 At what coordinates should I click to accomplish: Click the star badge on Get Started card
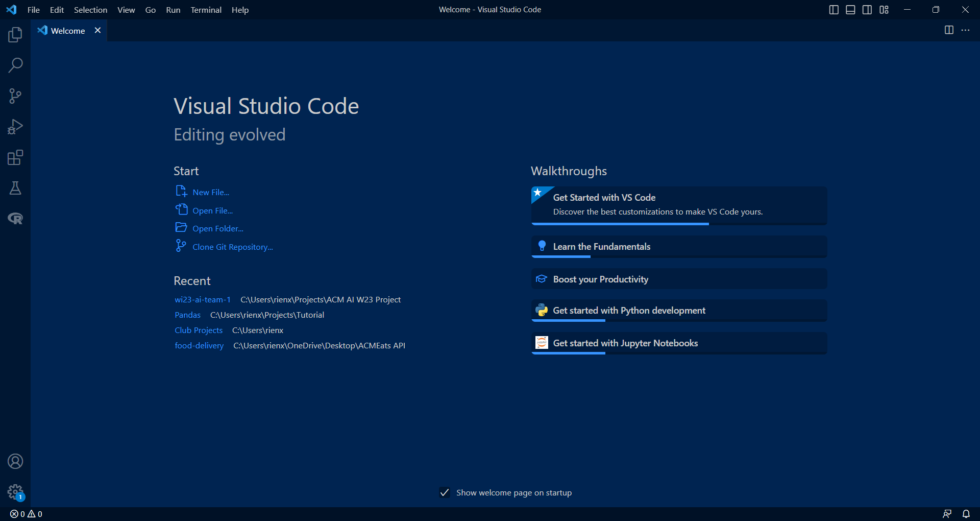[x=537, y=193]
